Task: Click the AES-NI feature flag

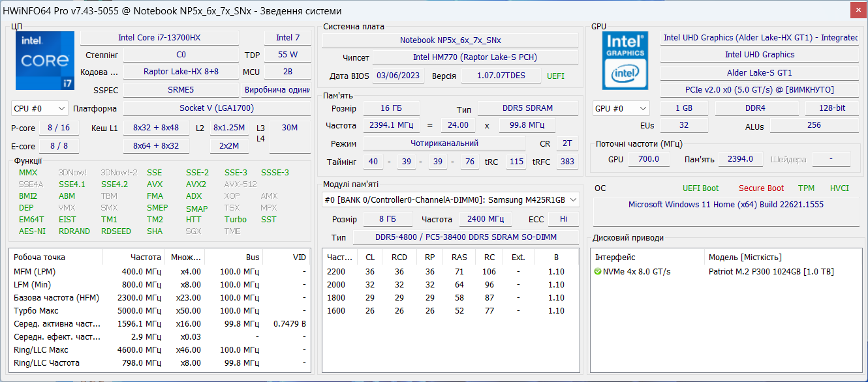Action: 32,231
